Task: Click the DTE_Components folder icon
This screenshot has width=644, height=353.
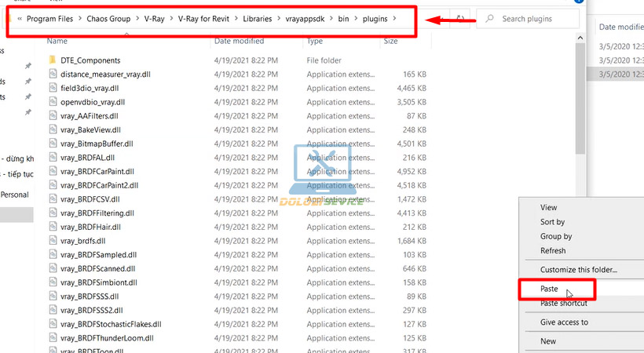Action: point(52,60)
